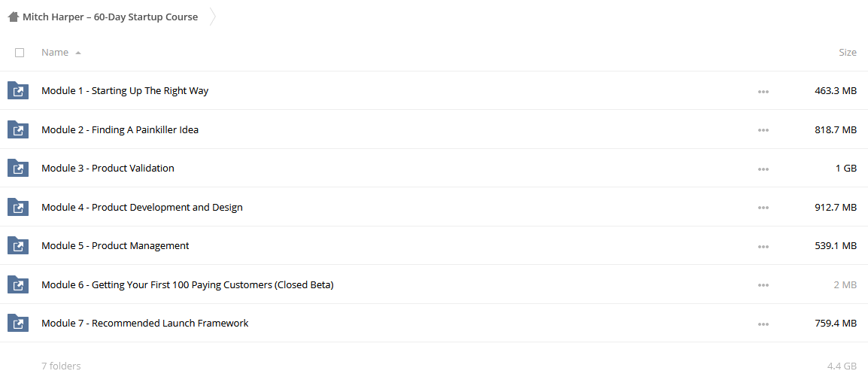Open Module 1 shared folder icon
The height and width of the screenshot is (383, 868).
click(x=18, y=90)
